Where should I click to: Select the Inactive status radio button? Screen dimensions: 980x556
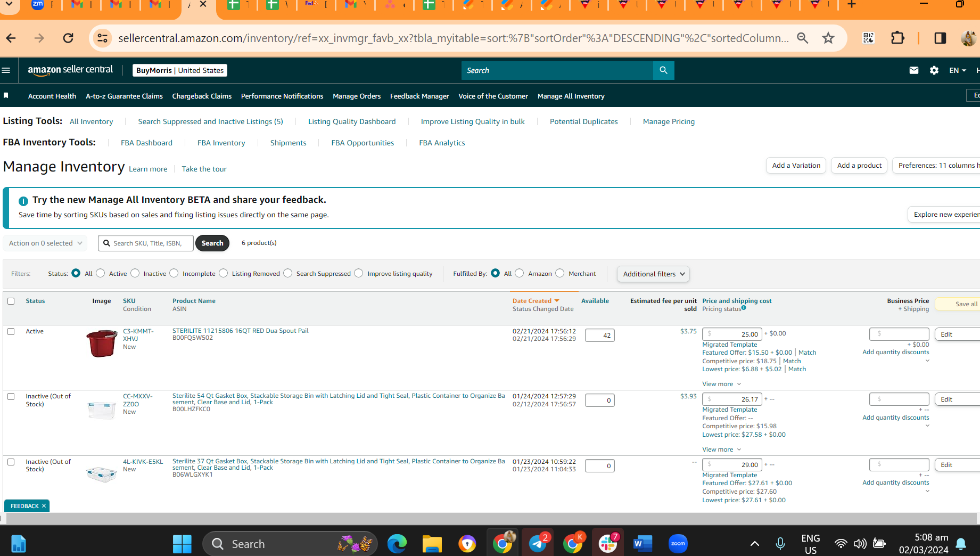[x=135, y=273]
